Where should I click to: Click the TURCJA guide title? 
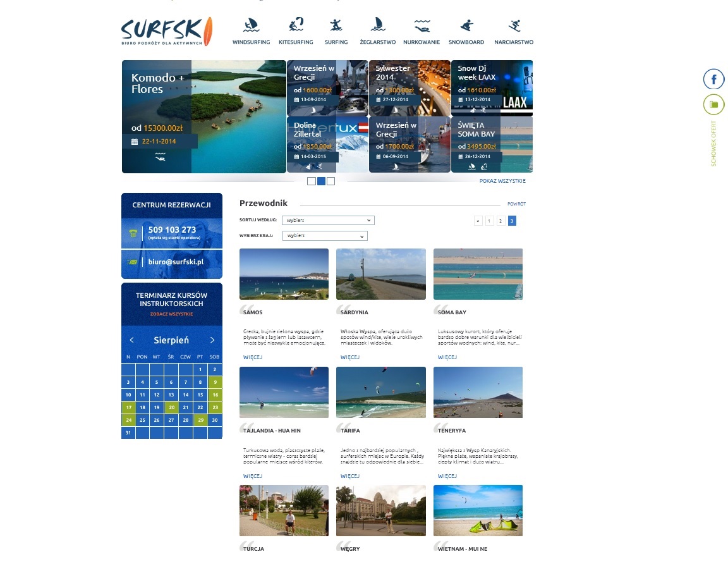253,549
